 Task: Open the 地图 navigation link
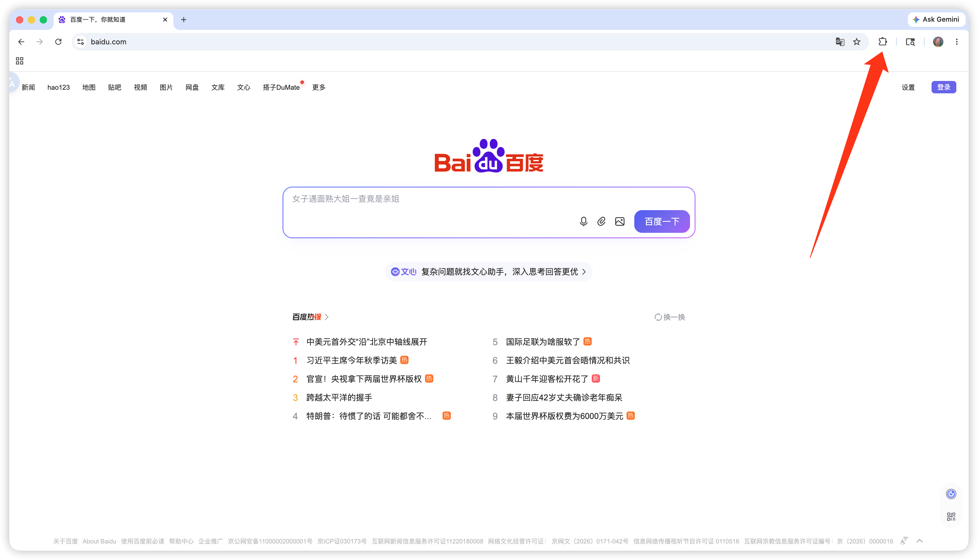89,87
